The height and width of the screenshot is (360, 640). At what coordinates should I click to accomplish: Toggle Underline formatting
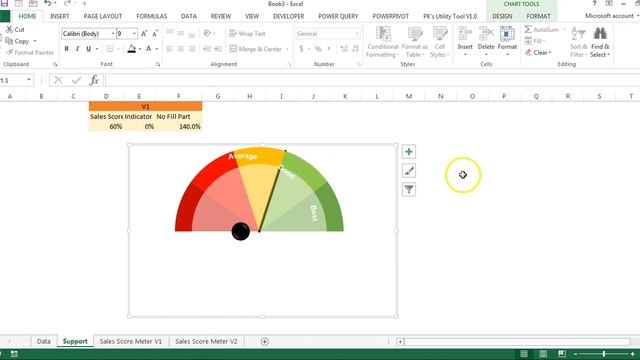coord(88,49)
